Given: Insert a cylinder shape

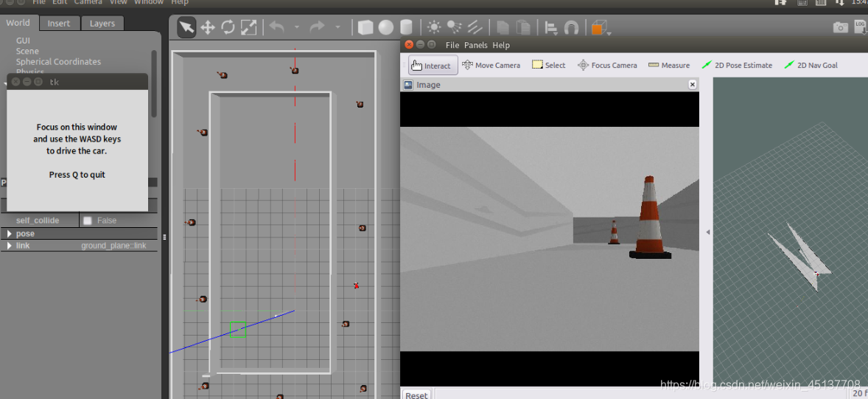Looking at the screenshot, I should pos(406,27).
